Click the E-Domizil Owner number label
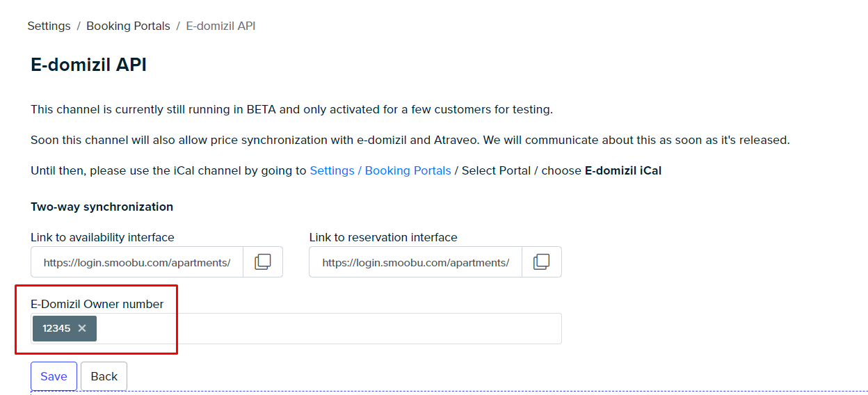The height and width of the screenshot is (395, 868). coord(97,304)
